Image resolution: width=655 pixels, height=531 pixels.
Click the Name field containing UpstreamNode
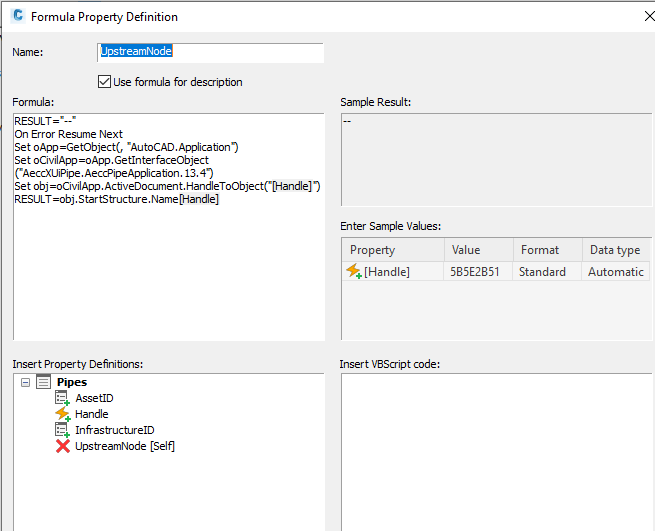(x=210, y=52)
